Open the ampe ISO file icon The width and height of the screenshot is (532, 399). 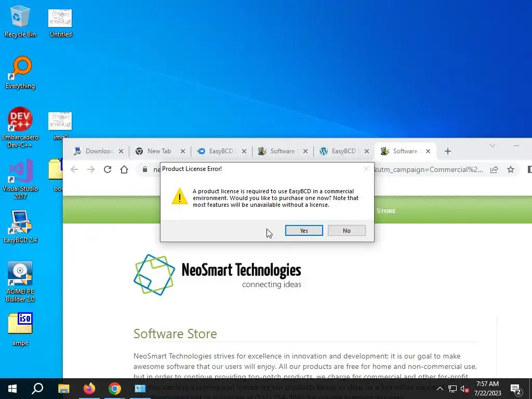click(x=20, y=329)
